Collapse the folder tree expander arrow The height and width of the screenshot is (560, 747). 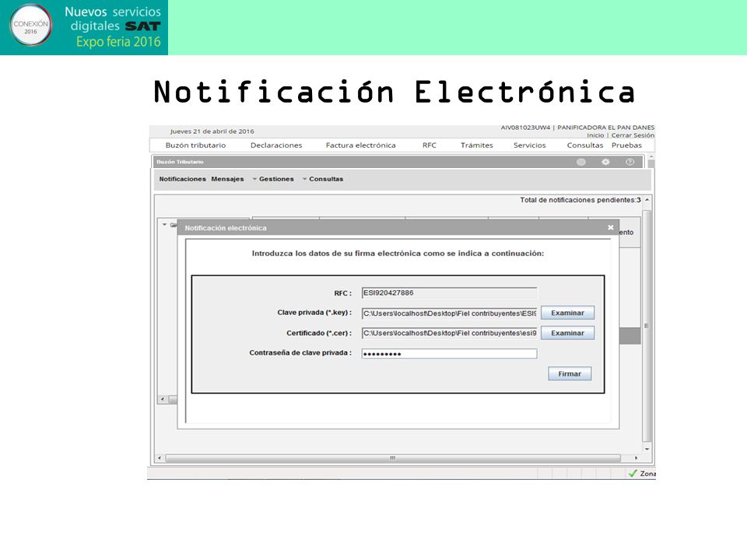coord(164,225)
